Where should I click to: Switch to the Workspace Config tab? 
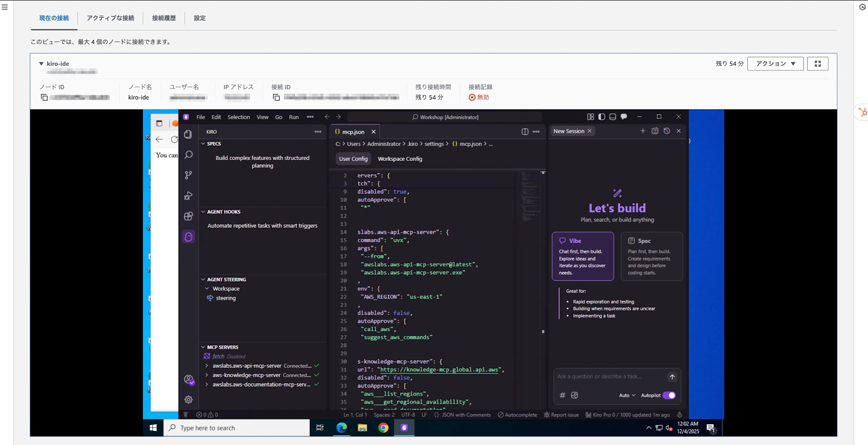(x=400, y=159)
